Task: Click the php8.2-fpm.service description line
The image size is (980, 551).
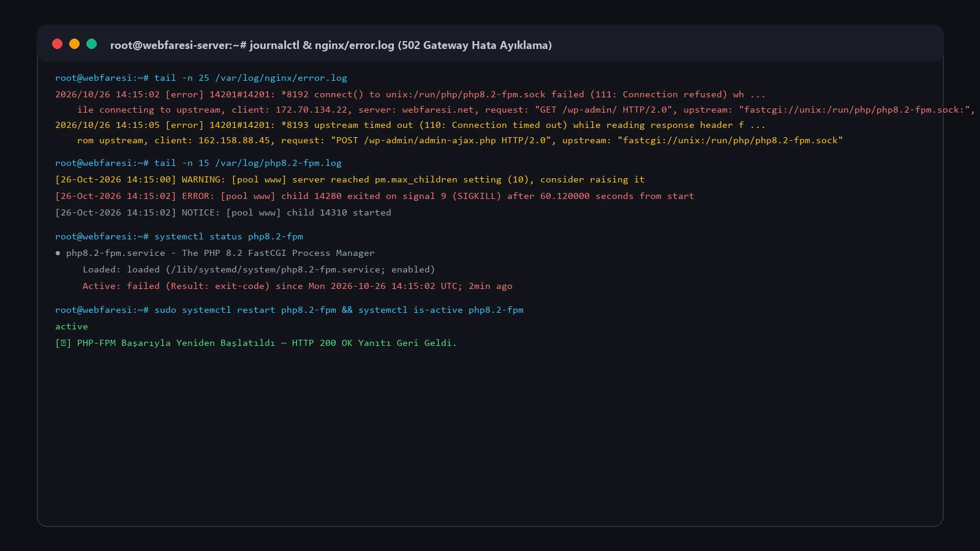Action: [x=215, y=253]
